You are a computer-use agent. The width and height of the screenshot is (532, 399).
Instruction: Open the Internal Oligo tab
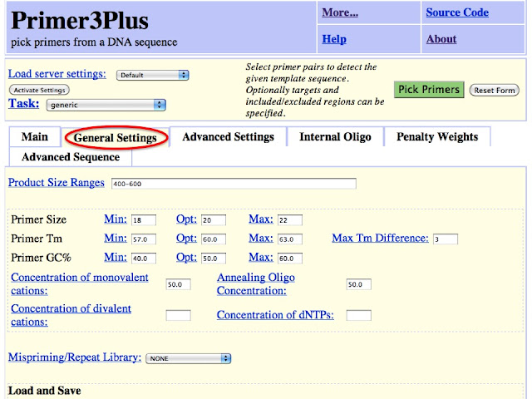pos(335,136)
